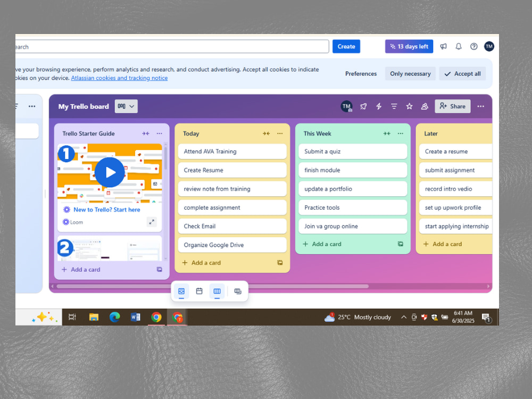Open the board filter icon
The width and height of the screenshot is (532, 399).
click(x=394, y=106)
